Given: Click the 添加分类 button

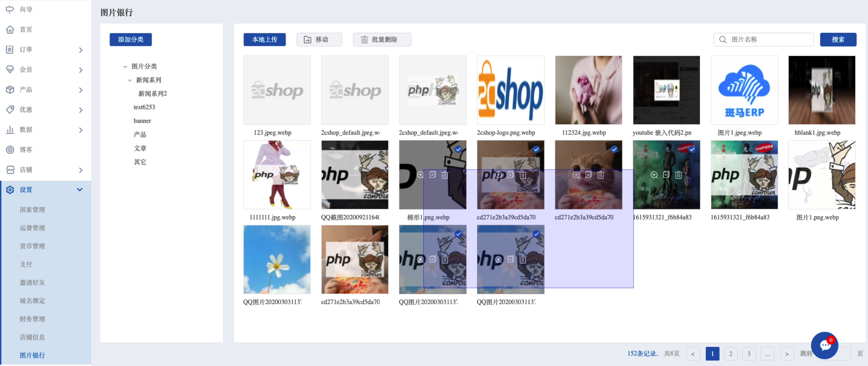Looking at the screenshot, I should (x=130, y=39).
